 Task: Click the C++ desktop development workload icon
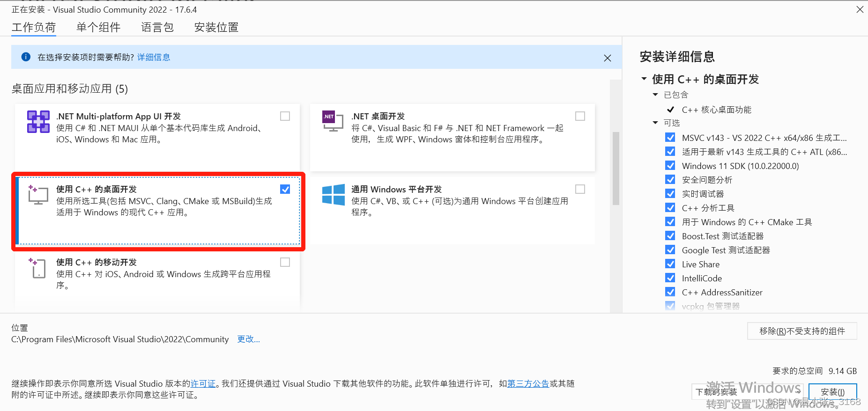tap(38, 195)
